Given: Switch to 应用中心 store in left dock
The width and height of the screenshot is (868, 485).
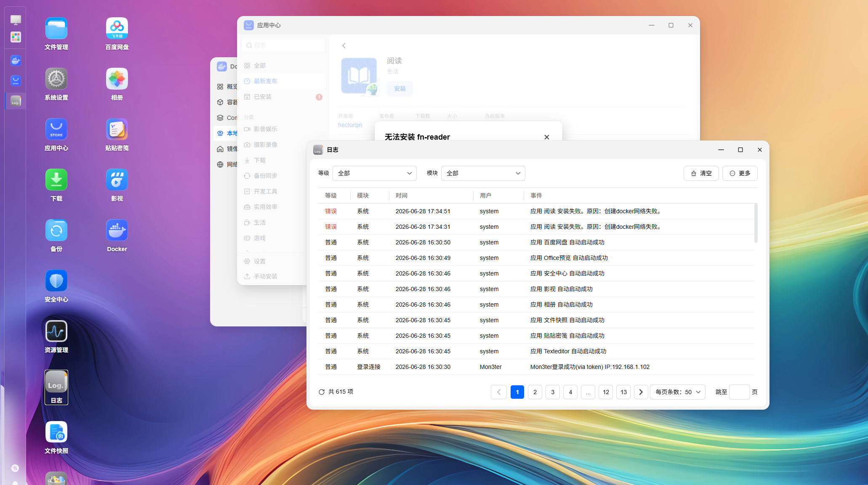Looking at the screenshot, I should pyautogui.click(x=16, y=81).
